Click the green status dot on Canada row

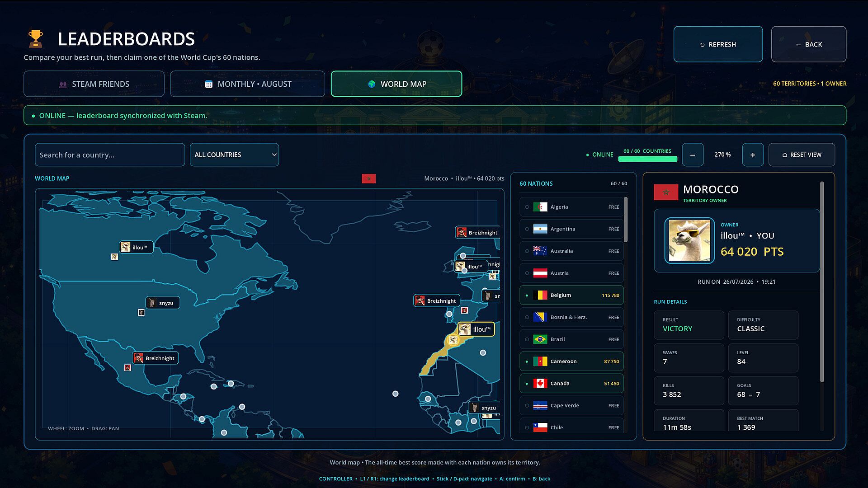[x=527, y=384]
